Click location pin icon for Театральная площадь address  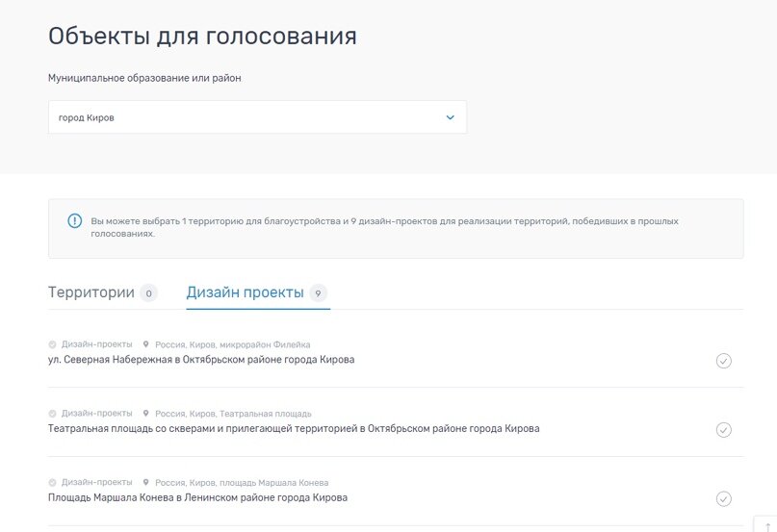pyautogui.click(x=145, y=413)
